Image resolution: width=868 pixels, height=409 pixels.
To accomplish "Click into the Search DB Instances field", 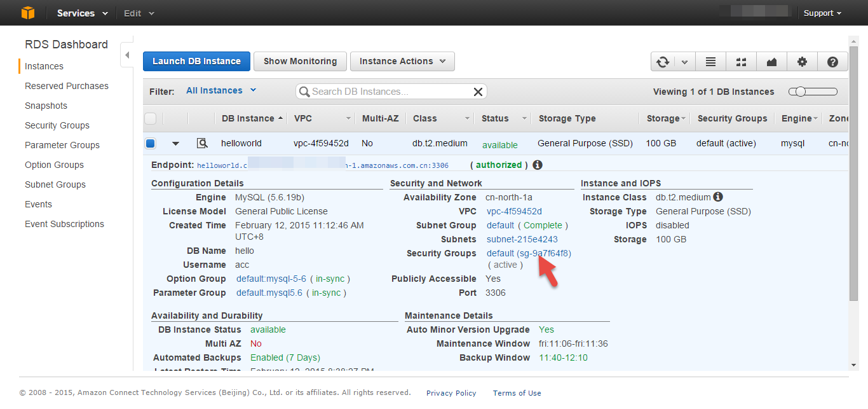I will tap(391, 92).
